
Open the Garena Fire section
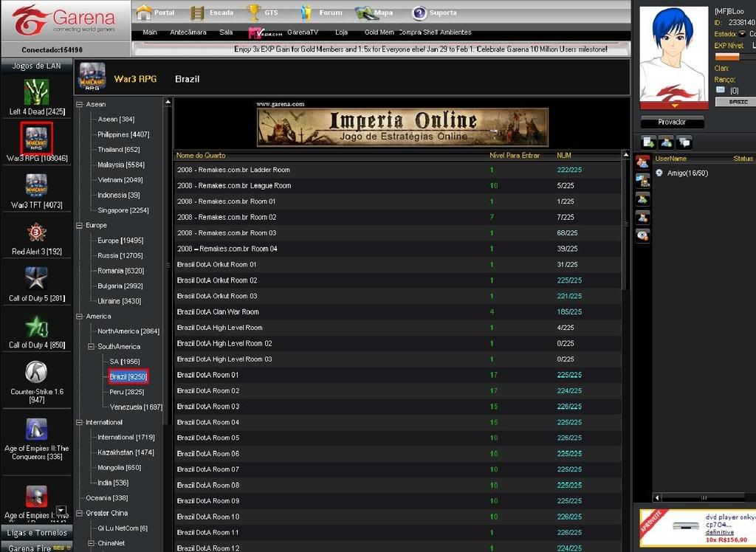[x=37, y=547]
